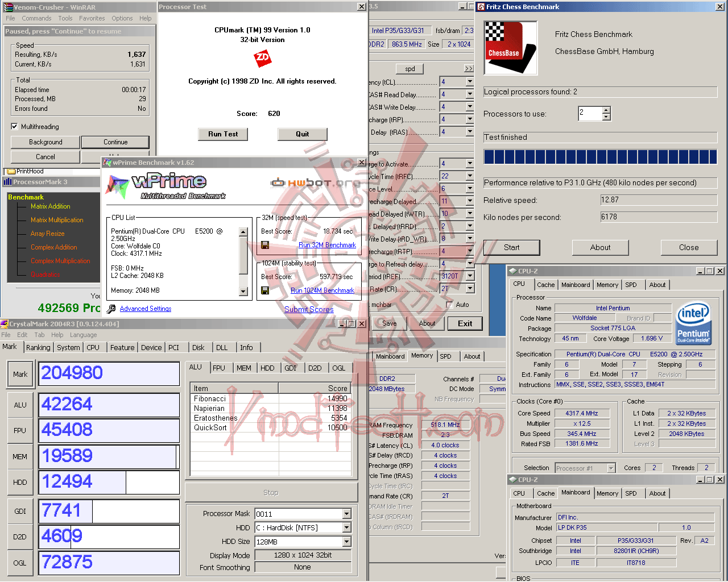This screenshot has width=728, height=582.
Task: Expand the period (tREF) dropdown showing 3120T
Action: click(470, 276)
